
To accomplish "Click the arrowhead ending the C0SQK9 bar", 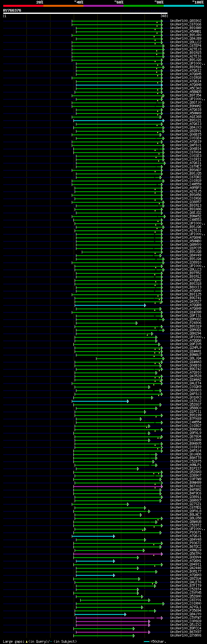I will (x=149, y=387).
